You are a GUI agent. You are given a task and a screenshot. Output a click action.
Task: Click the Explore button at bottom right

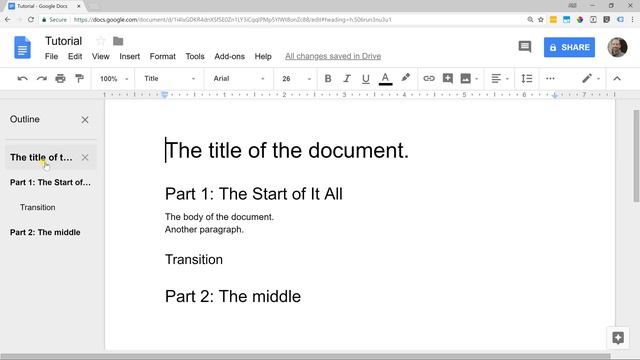[x=618, y=338]
